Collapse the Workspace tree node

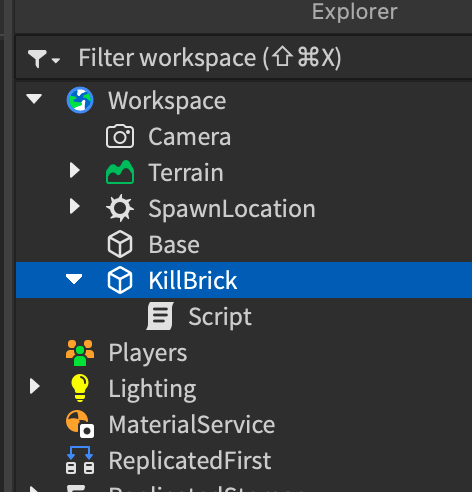(x=34, y=99)
